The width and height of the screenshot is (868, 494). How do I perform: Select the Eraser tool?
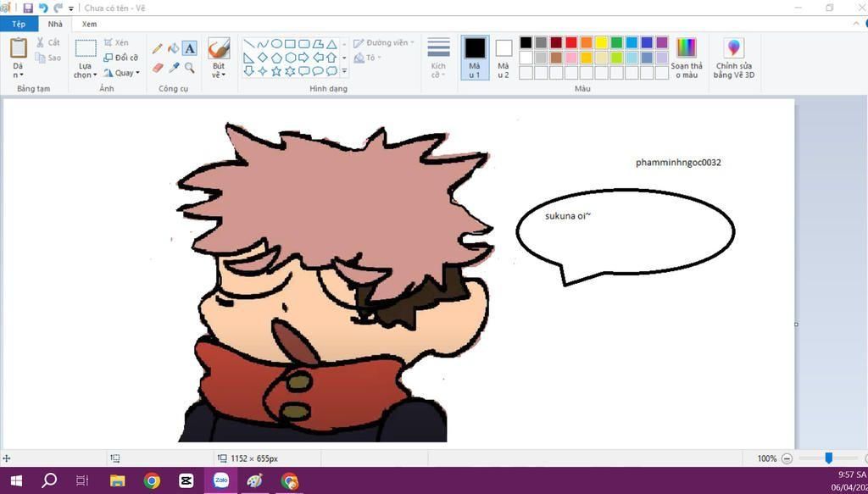point(157,68)
